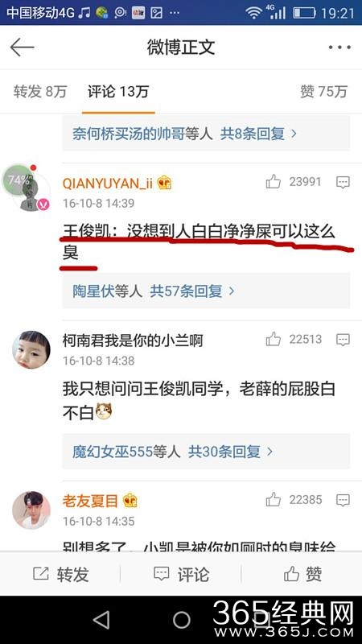Reply bubble icon on 老友夏目 comment
This screenshot has height=644, width=362.
click(343, 500)
